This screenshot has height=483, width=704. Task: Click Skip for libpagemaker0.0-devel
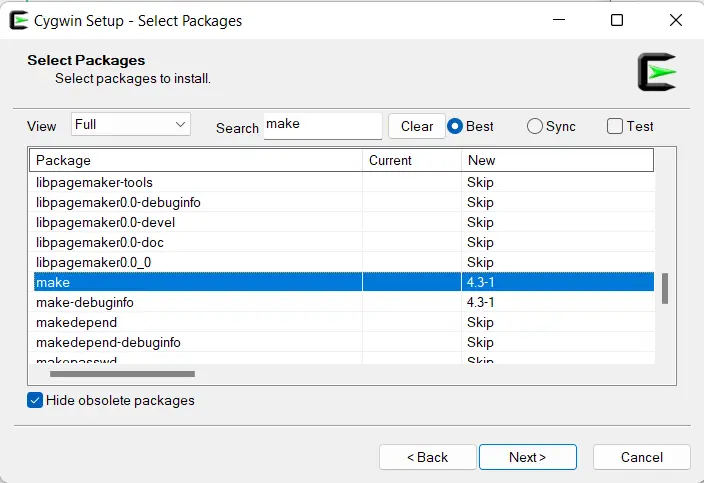[480, 222]
